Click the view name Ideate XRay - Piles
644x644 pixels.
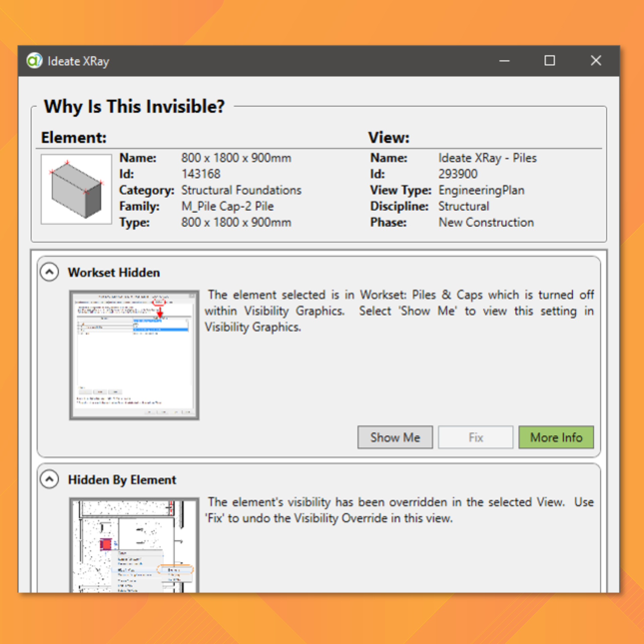tap(487, 158)
